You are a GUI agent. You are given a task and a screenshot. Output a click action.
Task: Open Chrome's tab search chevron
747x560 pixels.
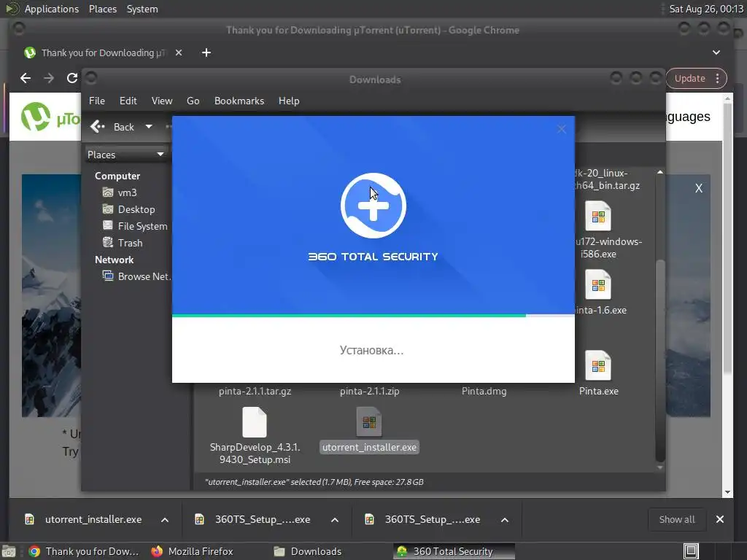(716, 52)
